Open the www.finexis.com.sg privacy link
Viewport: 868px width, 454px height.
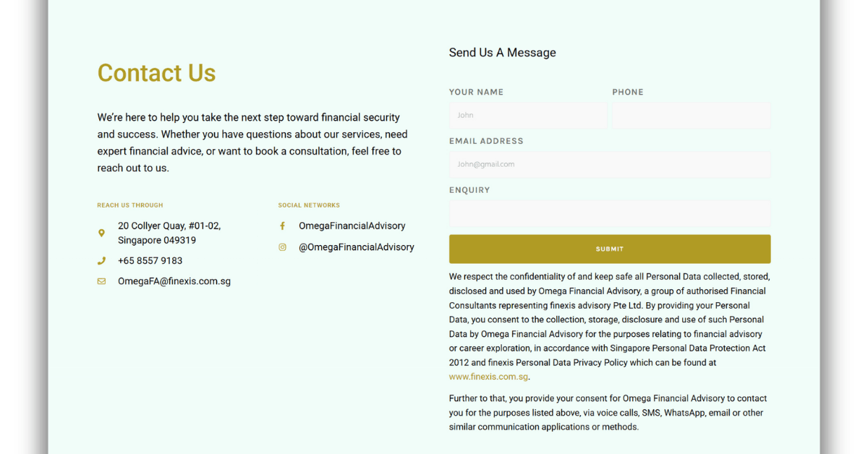click(488, 377)
